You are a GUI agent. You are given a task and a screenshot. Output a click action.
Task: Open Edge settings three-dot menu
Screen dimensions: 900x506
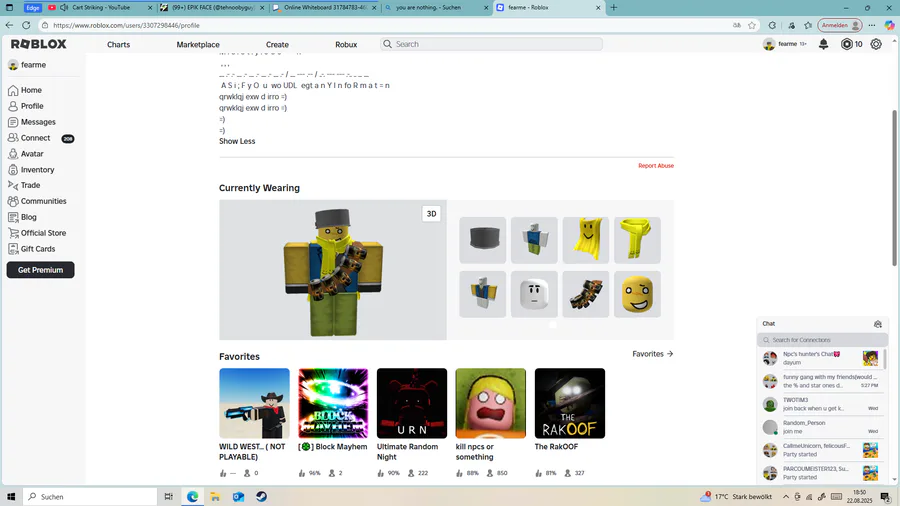tap(872, 25)
